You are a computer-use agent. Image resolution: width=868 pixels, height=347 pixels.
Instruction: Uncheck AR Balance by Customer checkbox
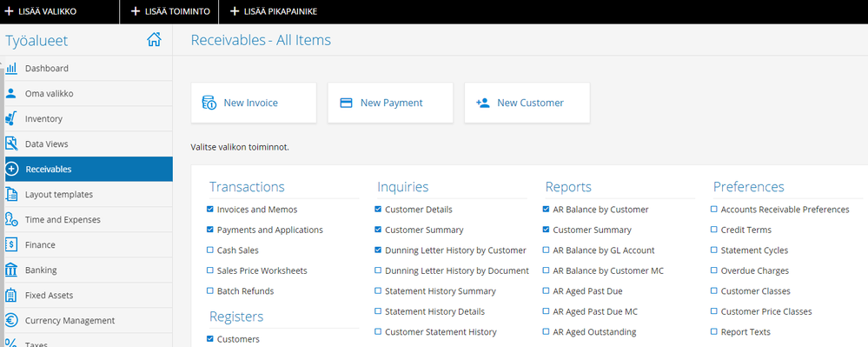546,210
